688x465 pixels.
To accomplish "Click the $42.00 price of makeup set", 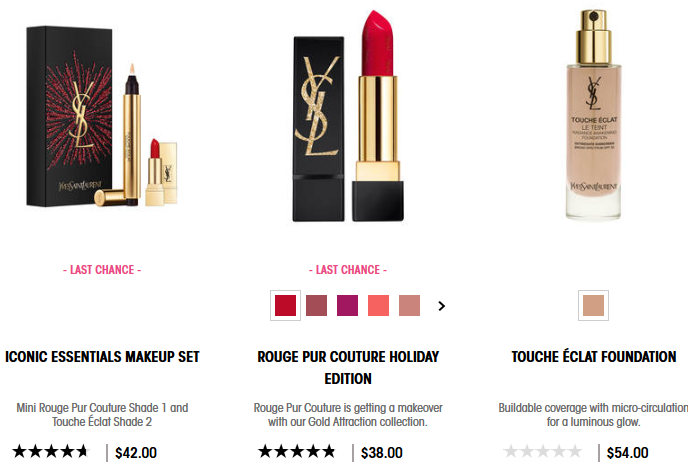I will pos(136,453).
